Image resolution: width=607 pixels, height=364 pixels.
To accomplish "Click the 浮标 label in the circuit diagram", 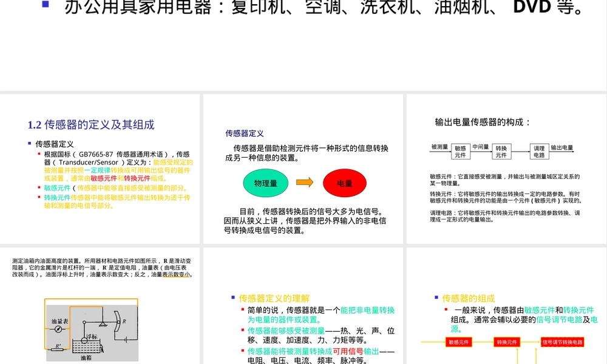I will coord(92,337).
